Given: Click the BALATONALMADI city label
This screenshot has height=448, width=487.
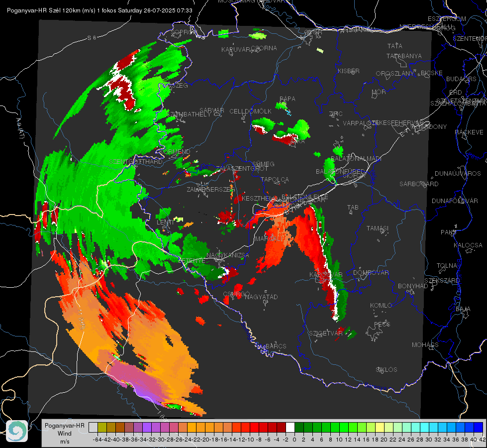Looking at the screenshot, I should tap(356, 159).
